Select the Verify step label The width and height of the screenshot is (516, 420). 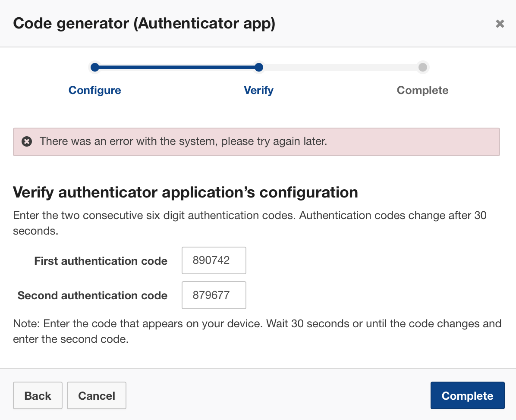pos(258,91)
